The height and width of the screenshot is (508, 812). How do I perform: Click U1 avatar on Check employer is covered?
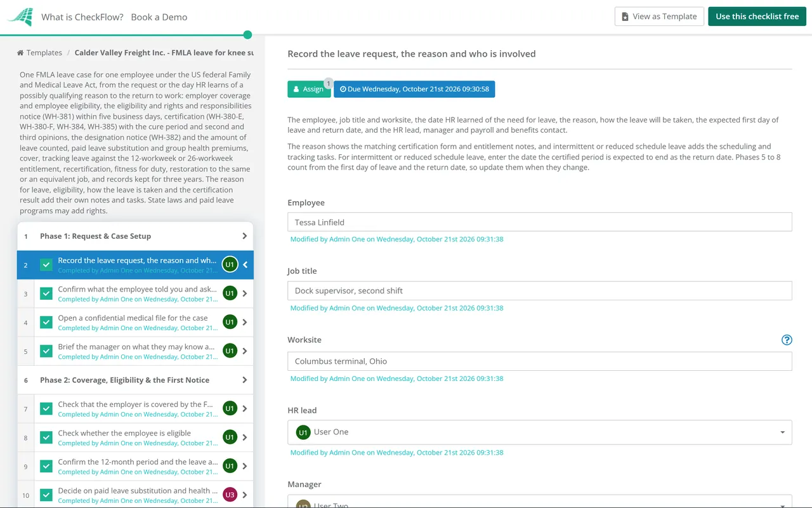[230, 408]
